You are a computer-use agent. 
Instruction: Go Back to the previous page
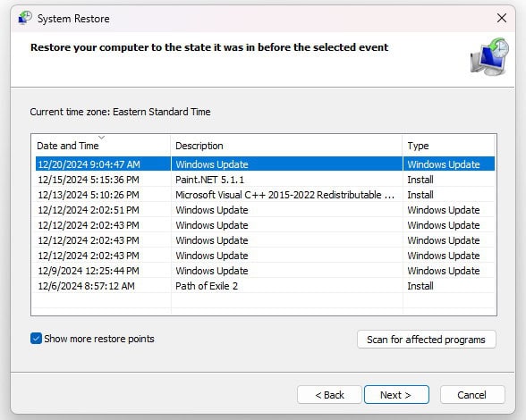[x=329, y=395]
